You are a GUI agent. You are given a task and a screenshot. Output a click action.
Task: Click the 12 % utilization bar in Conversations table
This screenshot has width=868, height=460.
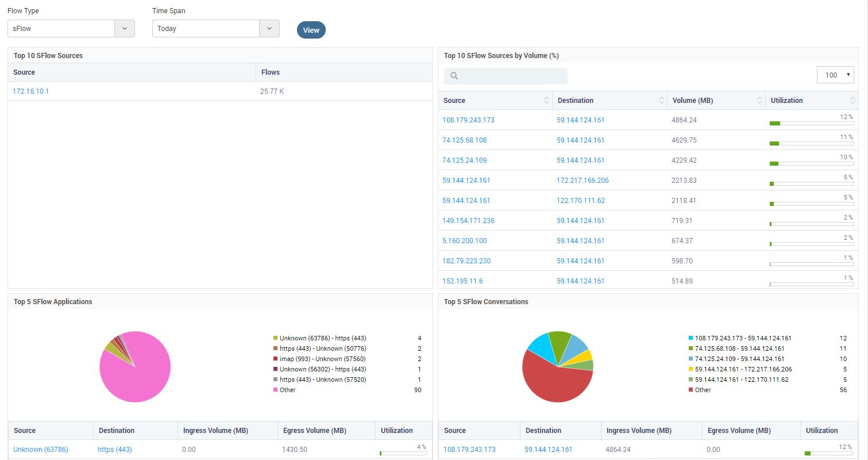(x=828, y=453)
